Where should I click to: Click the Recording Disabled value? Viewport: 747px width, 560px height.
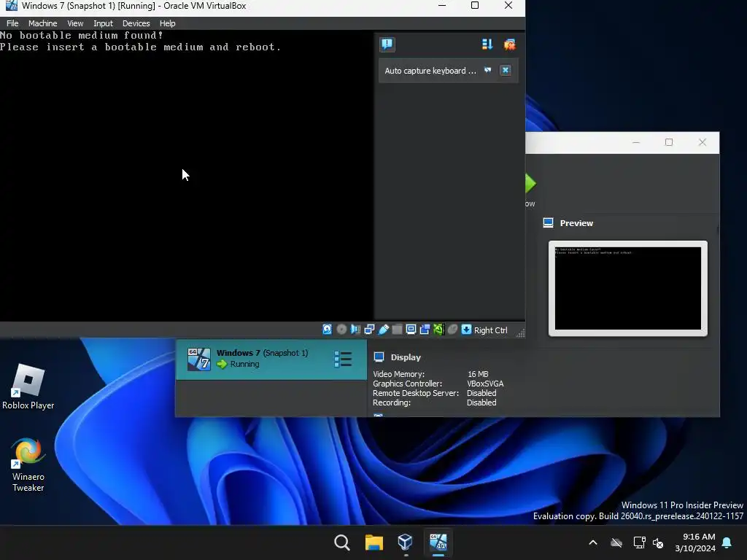pyautogui.click(x=481, y=402)
